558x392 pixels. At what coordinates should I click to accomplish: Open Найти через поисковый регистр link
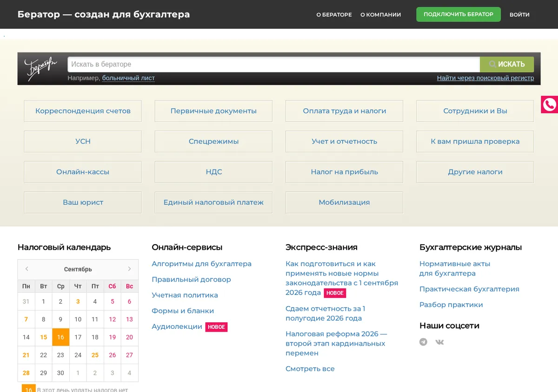coord(485,78)
